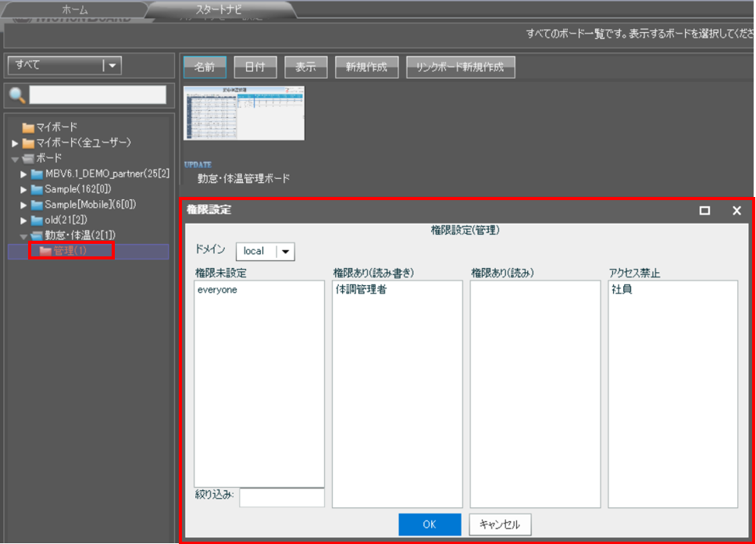
Task: Select the マイボード folder icon
Action: pyautogui.click(x=28, y=127)
